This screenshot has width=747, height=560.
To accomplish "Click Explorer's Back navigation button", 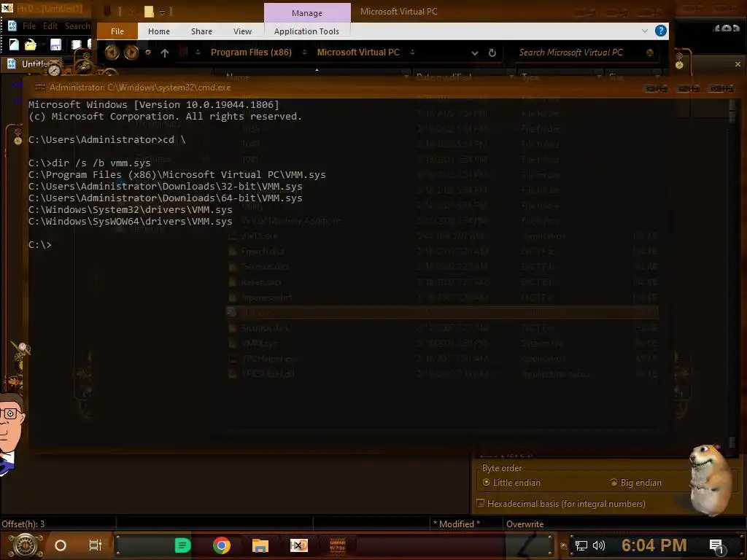I will pyautogui.click(x=112, y=52).
